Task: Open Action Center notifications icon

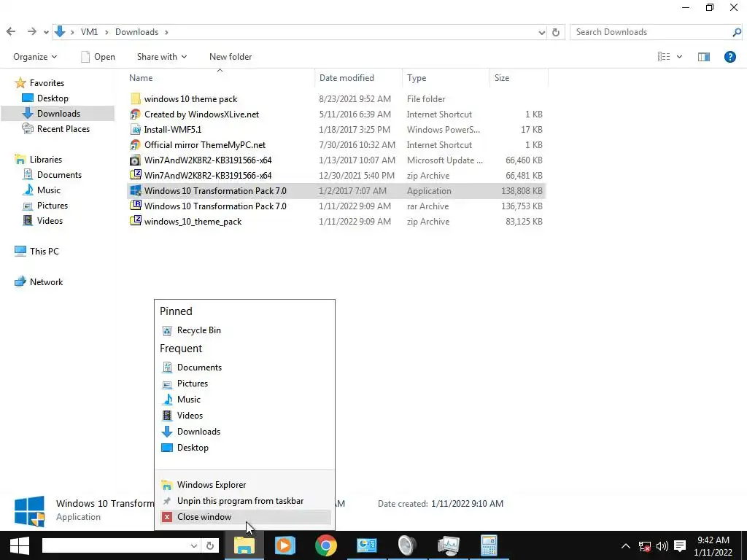Action: (x=680, y=546)
